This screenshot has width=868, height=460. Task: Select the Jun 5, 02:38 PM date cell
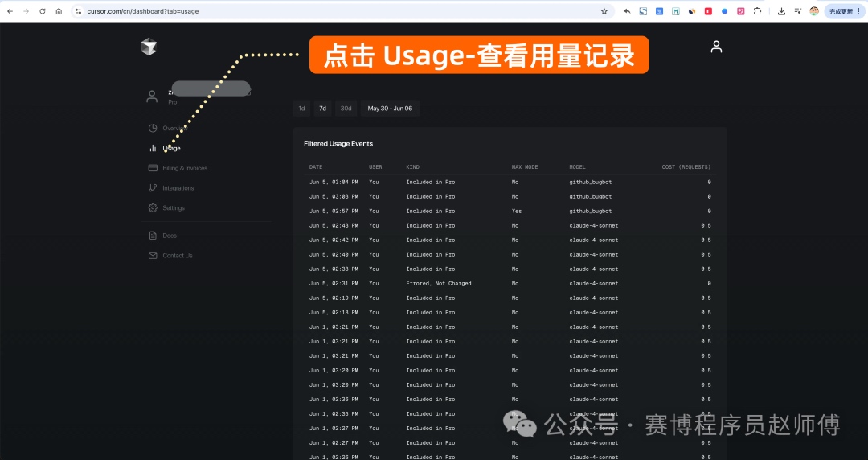(x=334, y=269)
